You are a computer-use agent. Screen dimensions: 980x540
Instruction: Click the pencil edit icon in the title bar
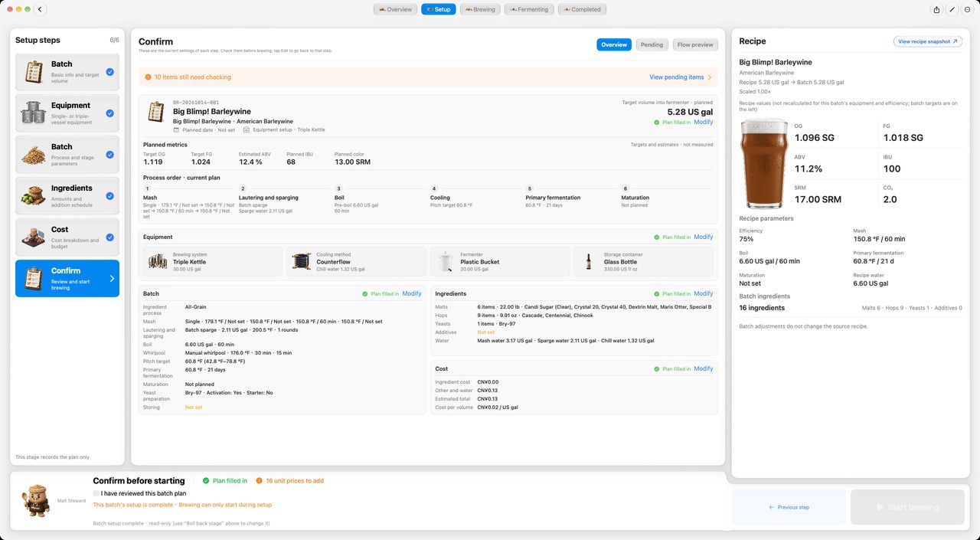[x=952, y=9]
